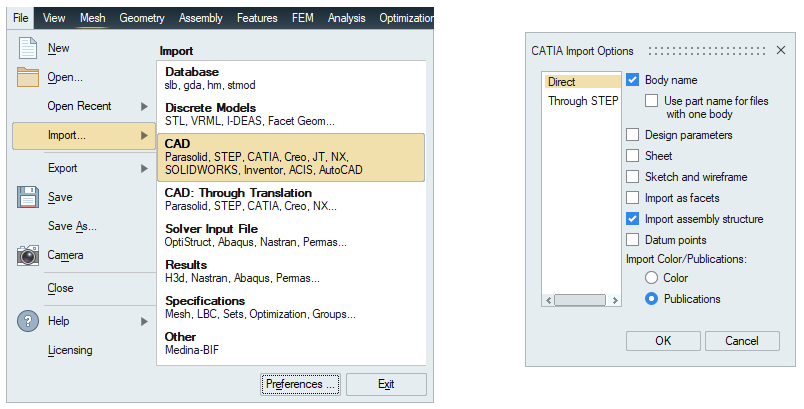Select the Color radio button
804x409 pixels.
click(x=652, y=278)
